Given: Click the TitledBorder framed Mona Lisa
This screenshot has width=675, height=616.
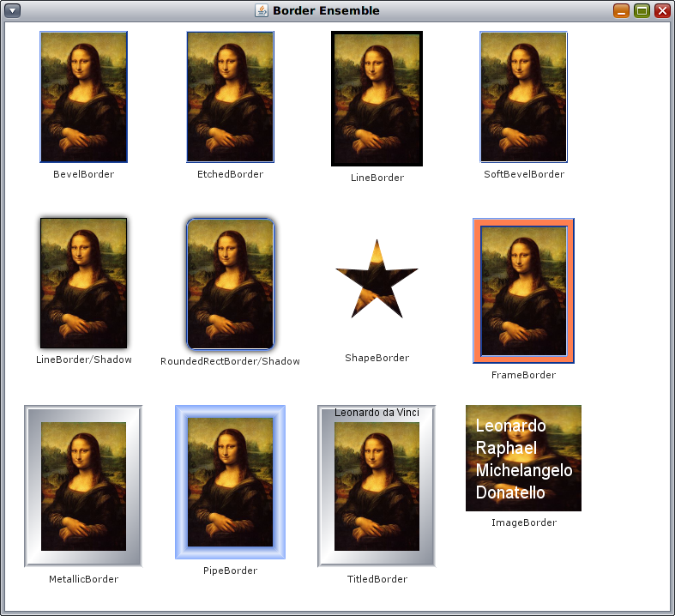Looking at the screenshot, I should (x=377, y=486).
